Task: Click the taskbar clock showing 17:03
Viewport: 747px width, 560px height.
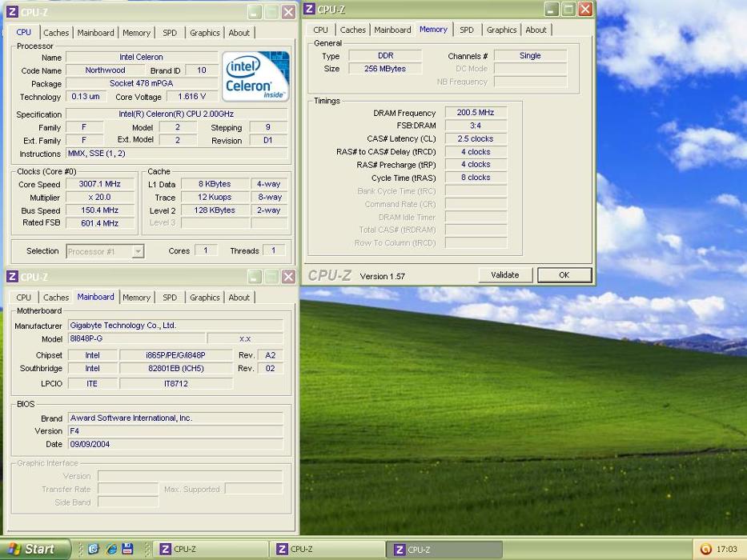Action: [x=726, y=549]
